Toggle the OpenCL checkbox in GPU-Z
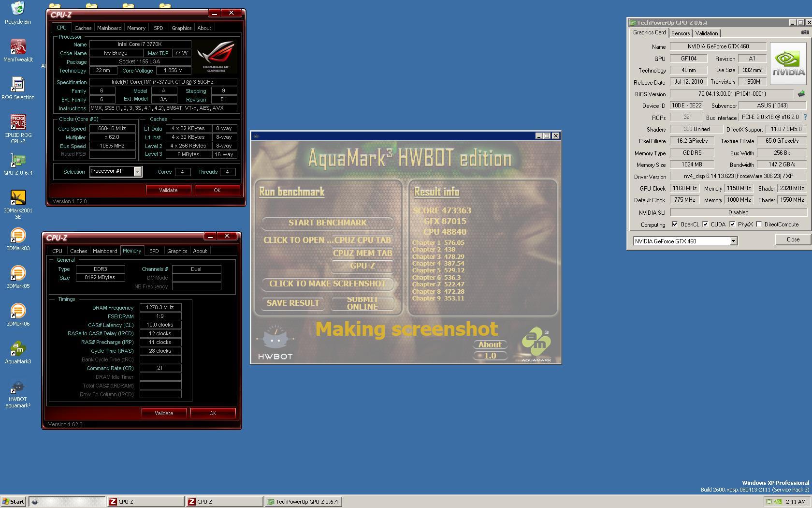The image size is (812, 508). 675,224
